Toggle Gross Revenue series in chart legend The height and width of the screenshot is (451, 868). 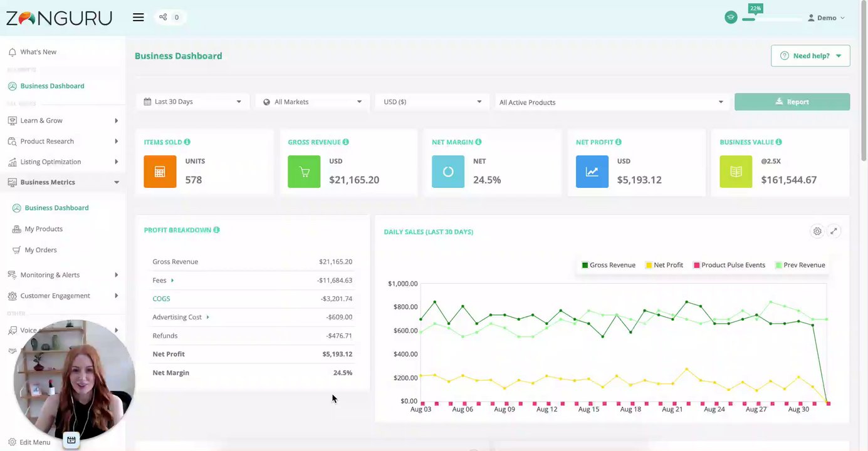coord(609,265)
